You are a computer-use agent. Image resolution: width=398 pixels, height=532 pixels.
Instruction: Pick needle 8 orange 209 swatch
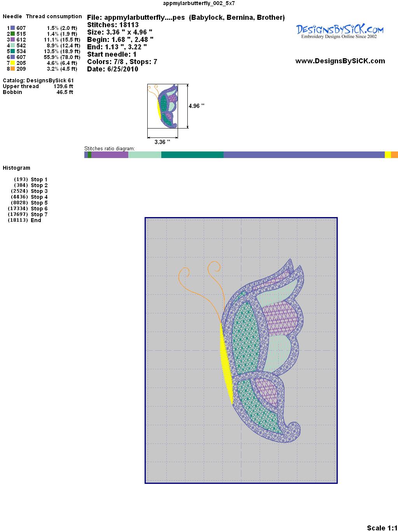13,69
